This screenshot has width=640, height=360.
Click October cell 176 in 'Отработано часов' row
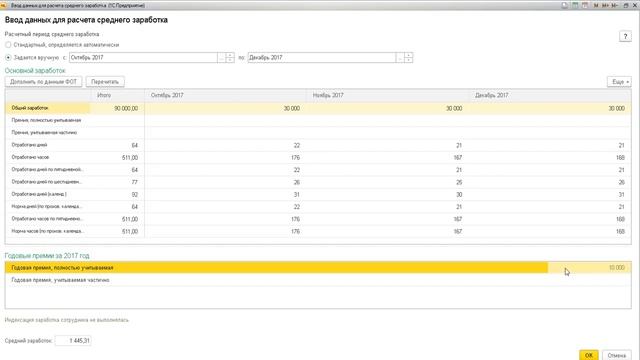(x=226, y=158)
